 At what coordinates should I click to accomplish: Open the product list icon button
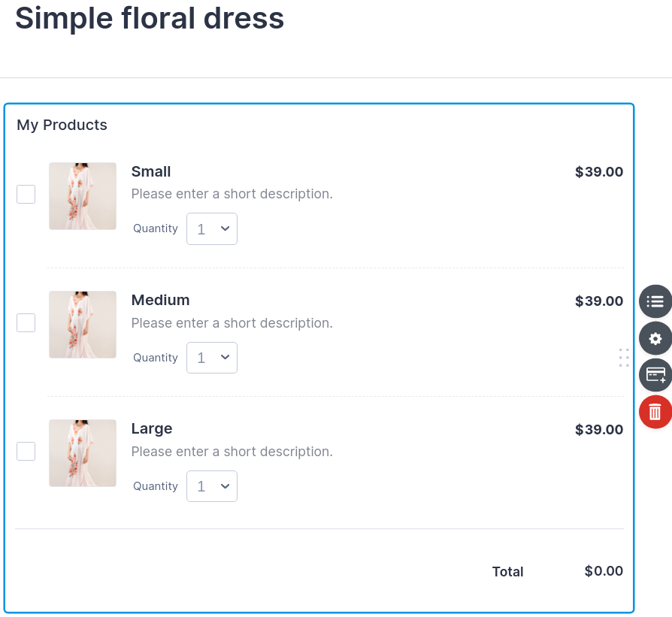(655, 301)
